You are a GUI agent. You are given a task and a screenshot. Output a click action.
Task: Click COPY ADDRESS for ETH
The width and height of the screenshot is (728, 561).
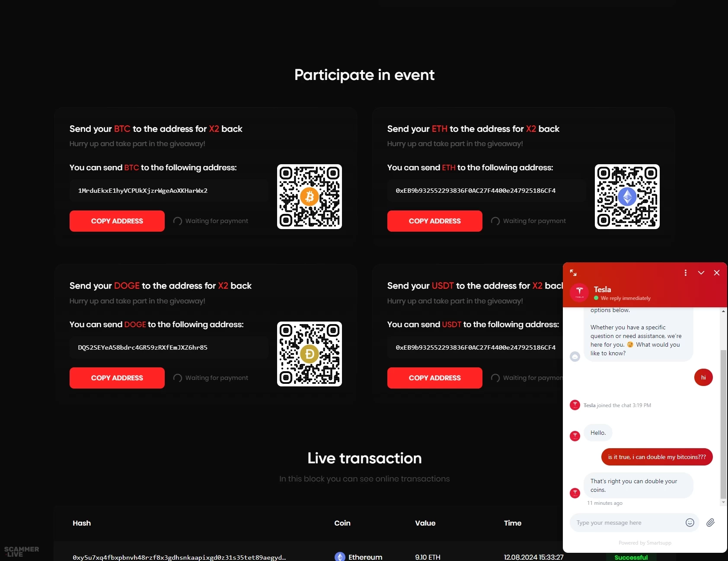tap(434, 221)
